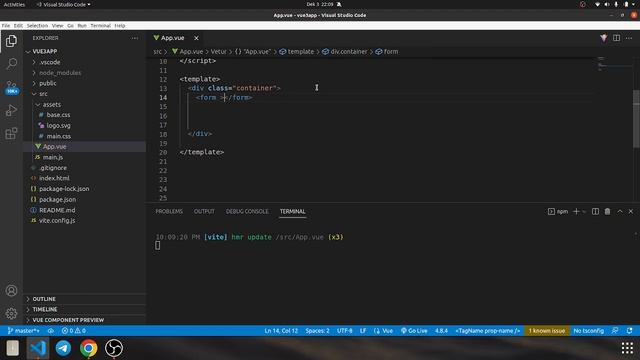Viewport: 640px width, 360px height.
Task: Open the File menu
Action: 6,25
